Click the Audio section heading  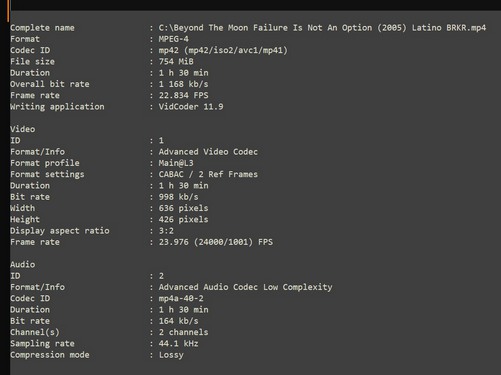pyautogui.click(x=22, y=264)
